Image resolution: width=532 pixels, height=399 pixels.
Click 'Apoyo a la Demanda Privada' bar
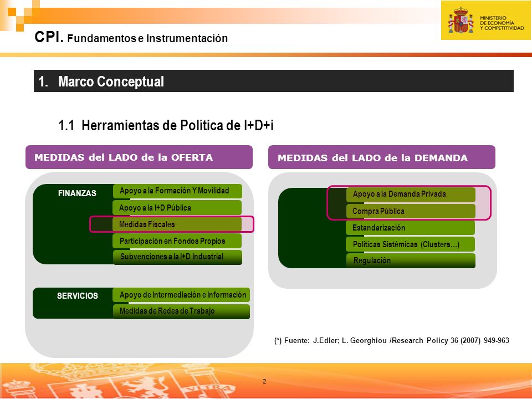(411, 195)
